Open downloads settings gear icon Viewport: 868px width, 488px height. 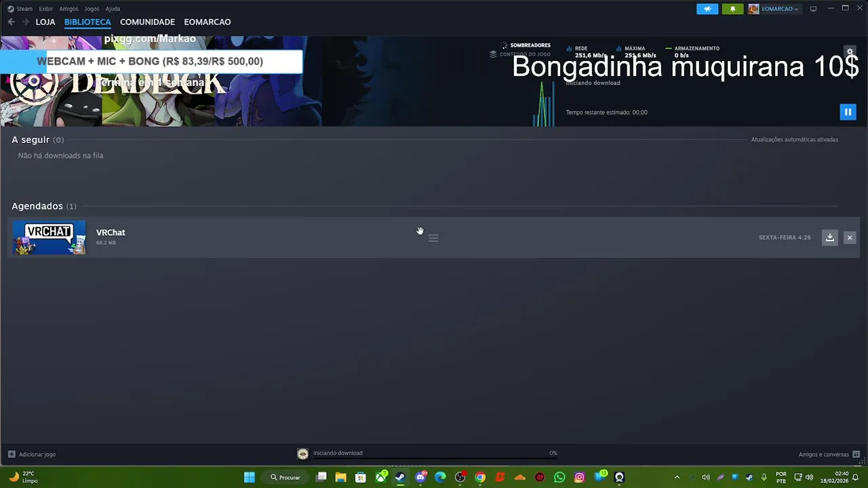point(850,52)
